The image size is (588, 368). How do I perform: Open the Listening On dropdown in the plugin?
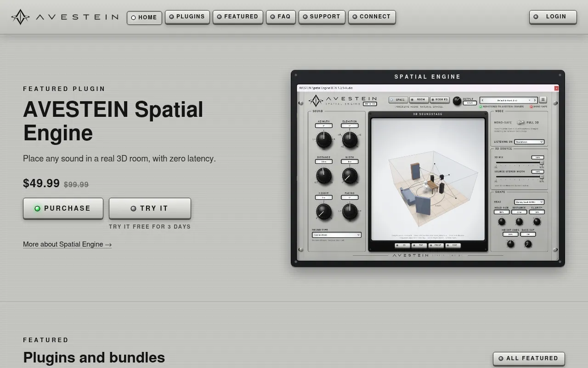coord(529,142)
